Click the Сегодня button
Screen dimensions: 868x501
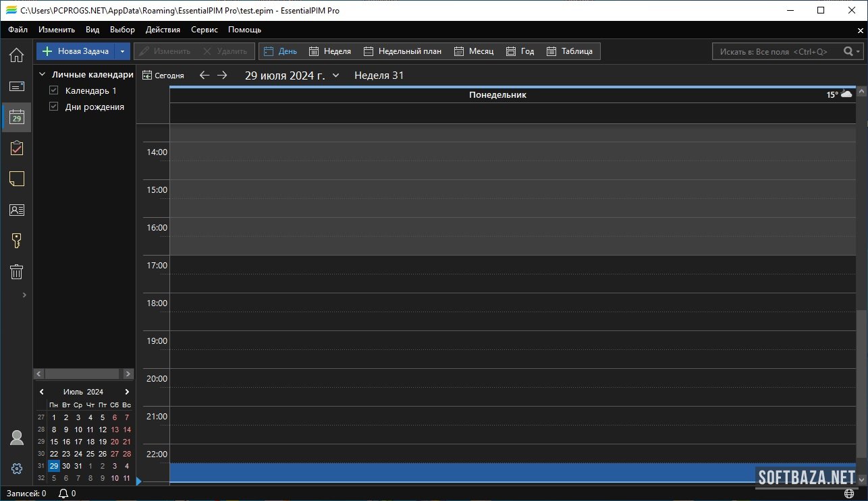click(163, 76)
